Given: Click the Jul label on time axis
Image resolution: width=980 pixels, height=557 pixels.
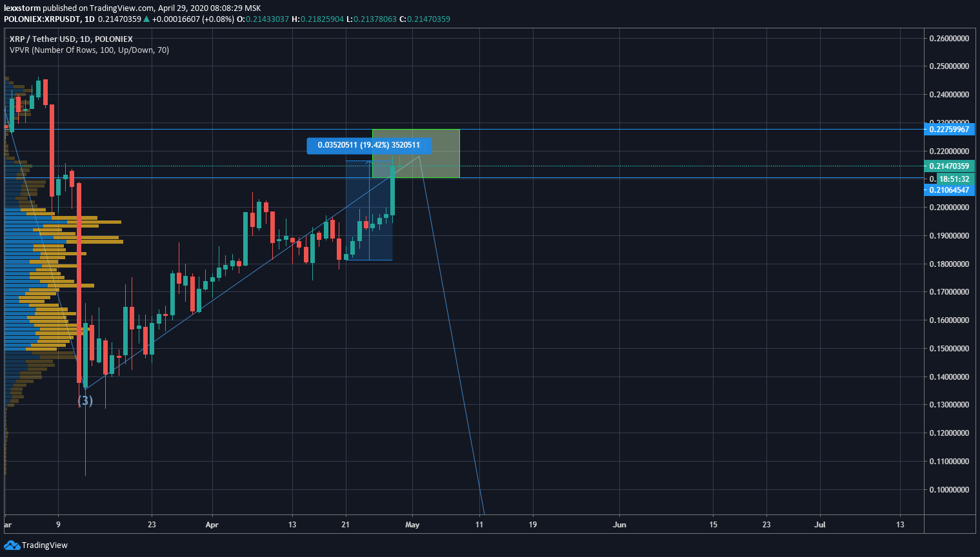Looking at the screenshot, I should pyautogui.click(x=820, y=525).
